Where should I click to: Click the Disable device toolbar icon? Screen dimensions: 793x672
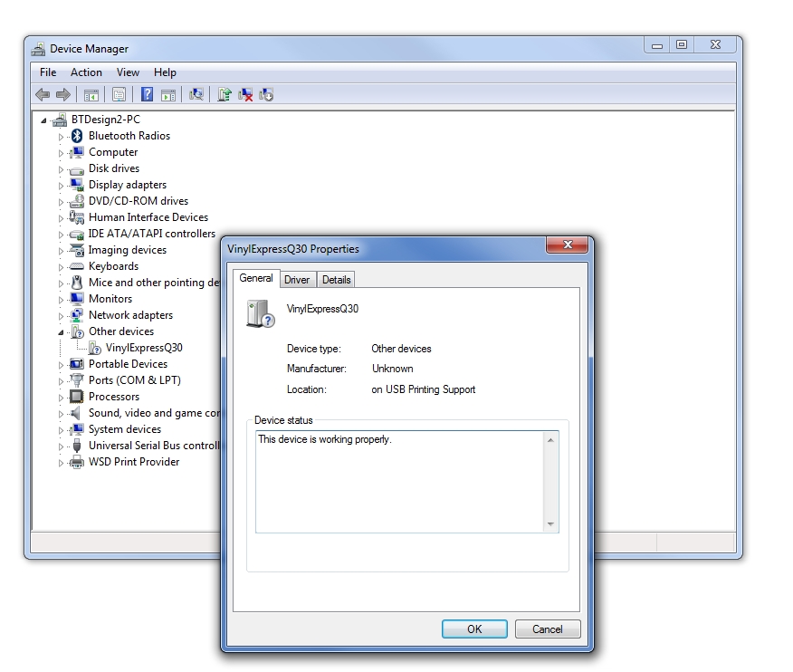click(266, 94)
